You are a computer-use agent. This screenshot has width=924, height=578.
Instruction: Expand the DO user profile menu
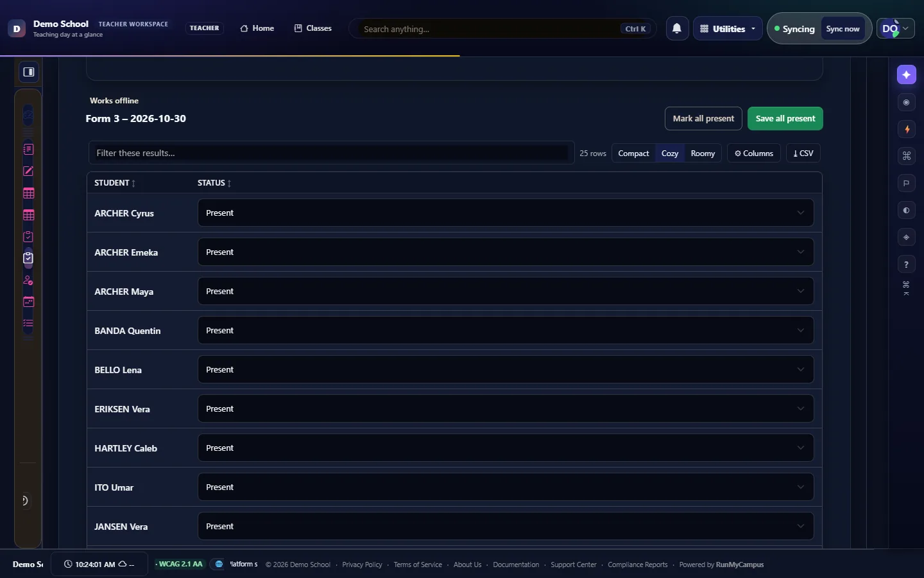896,28
